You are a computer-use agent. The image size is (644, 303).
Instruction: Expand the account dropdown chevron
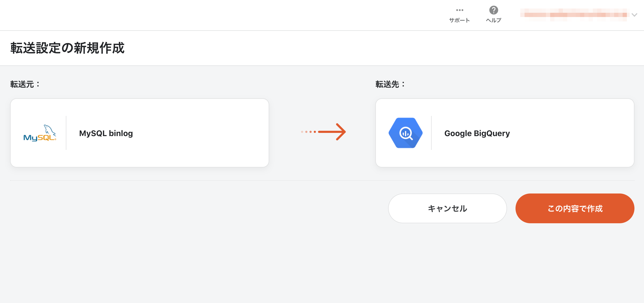click(x=634, y=15)
